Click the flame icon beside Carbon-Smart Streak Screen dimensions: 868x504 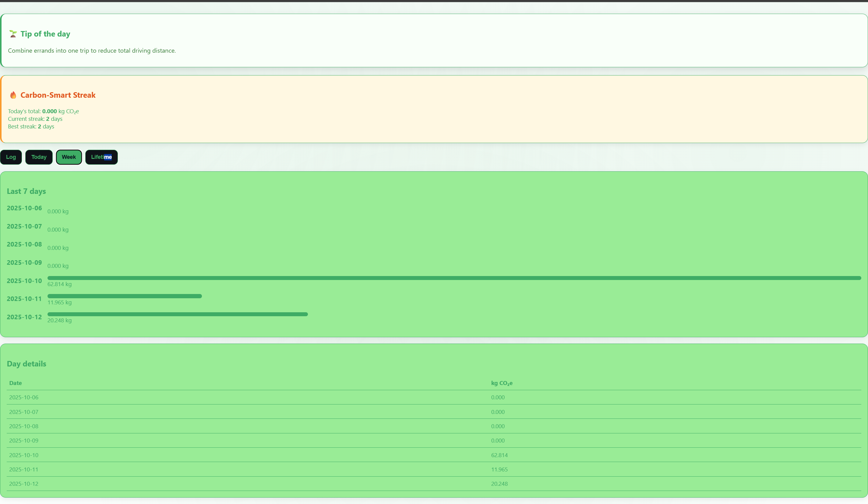pyautogui.click(x=13, y=95)
